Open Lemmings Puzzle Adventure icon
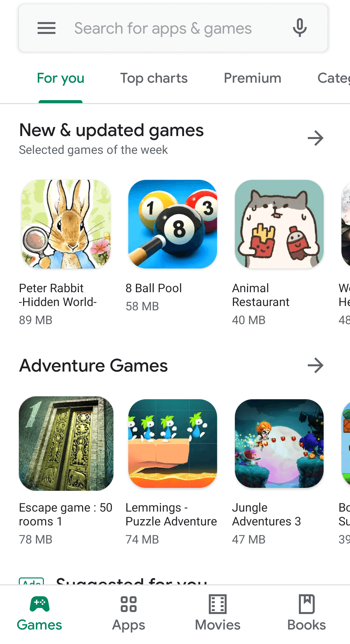The height and width of the screenshot is (644, 350). tap(173, 443)
